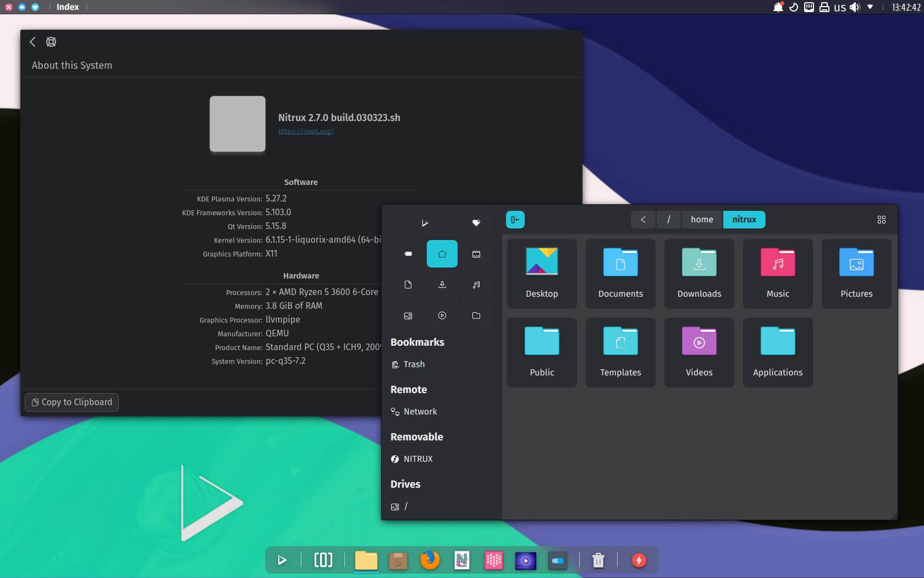Open Downloads using the sidebar download icon
The height and width of the screenshot is (578, 924).
(x=442, y=285)
